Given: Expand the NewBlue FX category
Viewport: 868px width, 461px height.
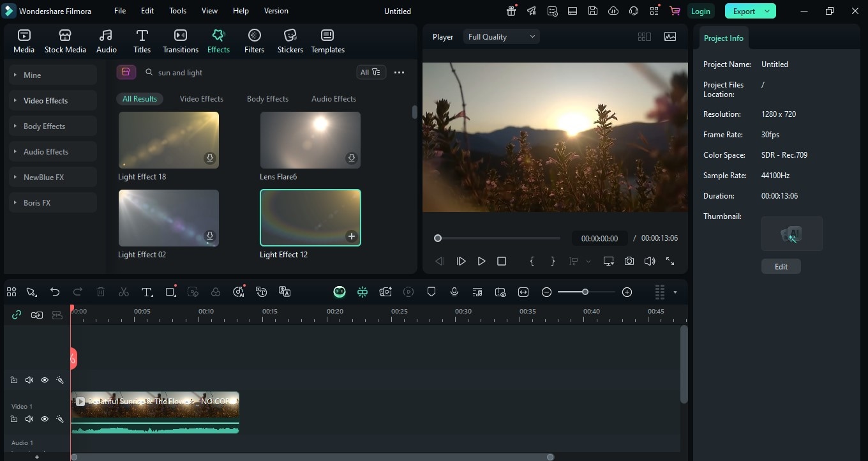Looking at the screenshot, I should point(54,177).
